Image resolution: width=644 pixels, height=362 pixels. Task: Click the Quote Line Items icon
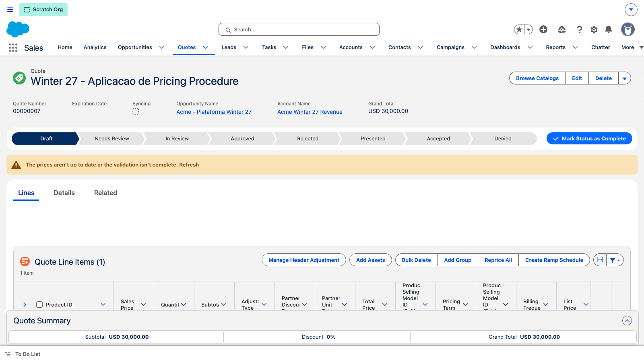pyautogui.click(x=25, y=261)
